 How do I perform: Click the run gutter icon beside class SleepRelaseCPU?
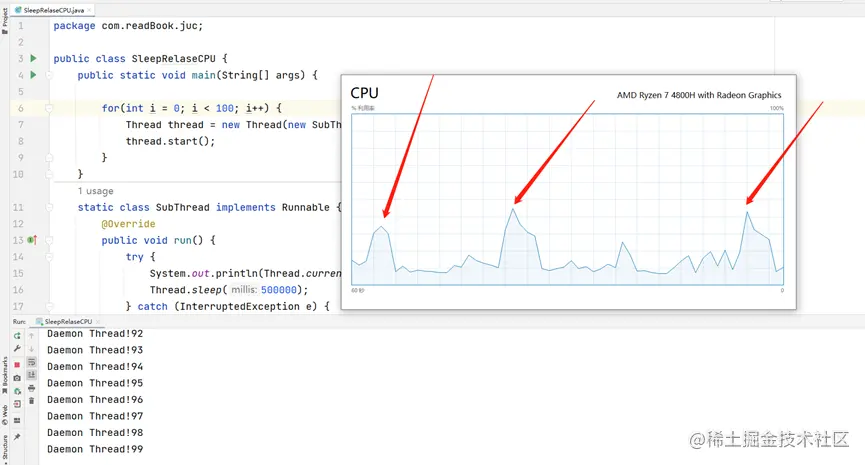tap(33, 58)
